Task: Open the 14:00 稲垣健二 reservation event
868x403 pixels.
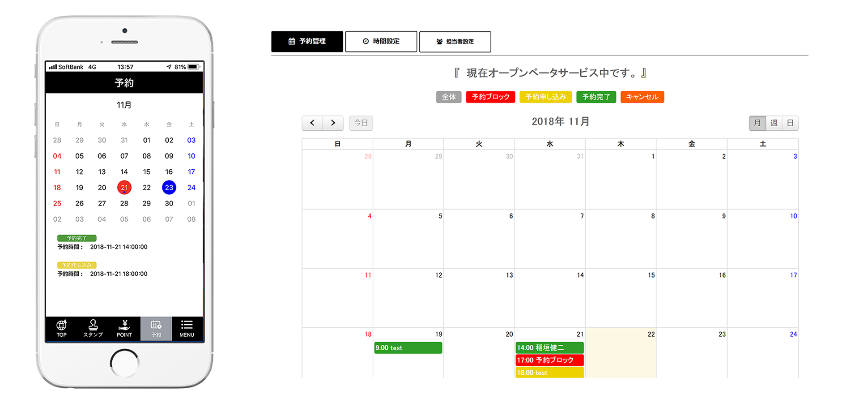Action: click(549, 347)
